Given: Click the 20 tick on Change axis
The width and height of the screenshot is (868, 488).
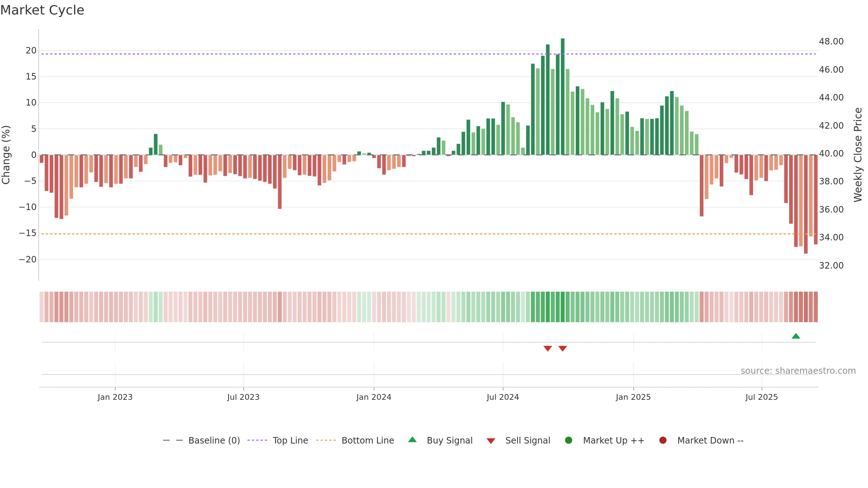Looking at the screenshot, I should point(31,51).
